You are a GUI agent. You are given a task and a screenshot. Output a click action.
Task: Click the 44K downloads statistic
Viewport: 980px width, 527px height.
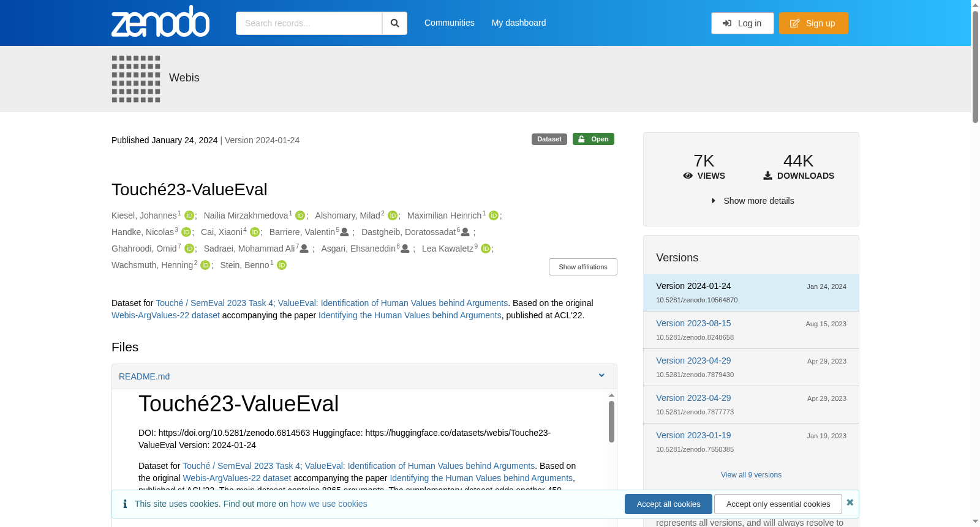click(798, 166)
